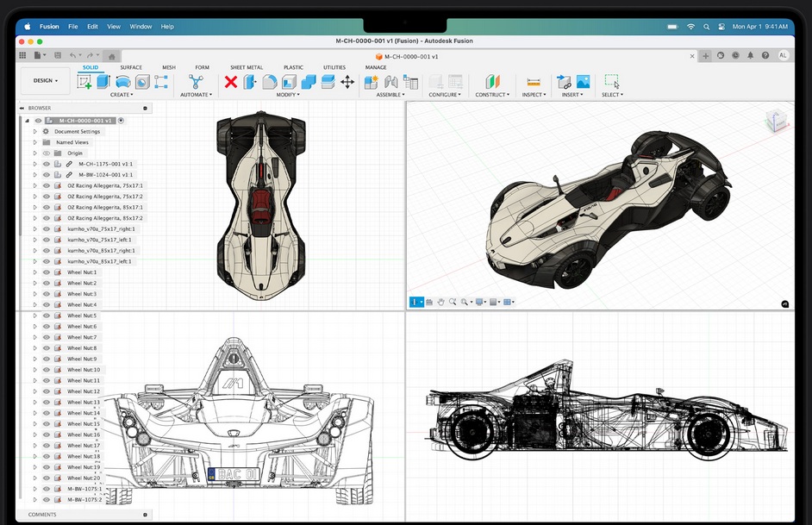Collapse the BROWSER panel arrows

pos(22,109)
